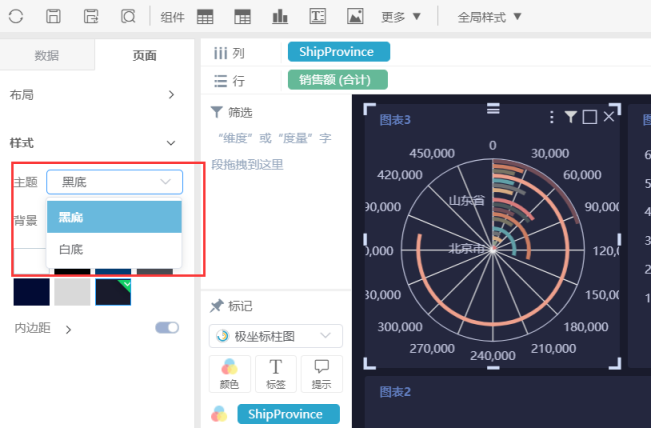Close 图表3 with the X icon

tap(609, 117)
